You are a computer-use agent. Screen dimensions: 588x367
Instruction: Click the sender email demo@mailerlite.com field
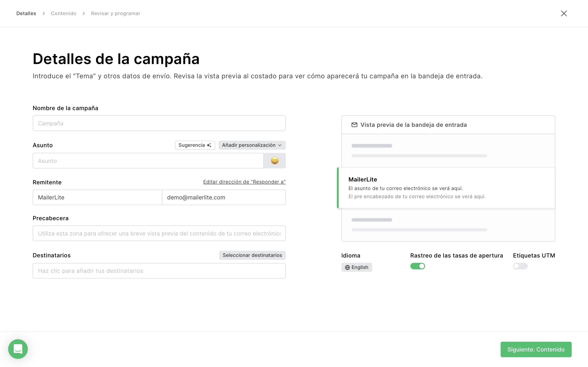224,197
